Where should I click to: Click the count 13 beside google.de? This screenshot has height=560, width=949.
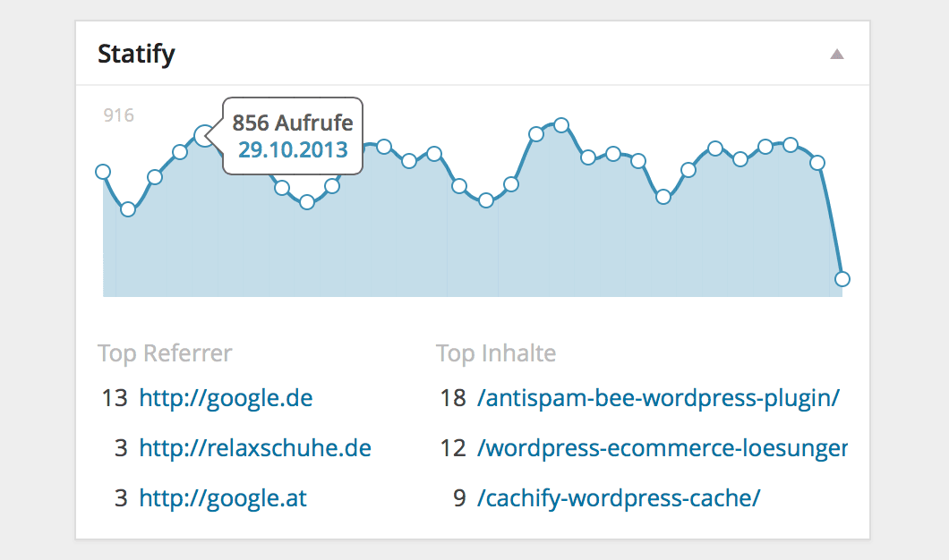[x=115, y=398]
